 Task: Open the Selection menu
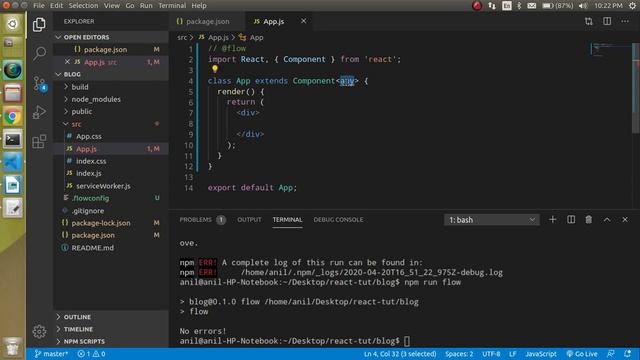tap(83, 6)
